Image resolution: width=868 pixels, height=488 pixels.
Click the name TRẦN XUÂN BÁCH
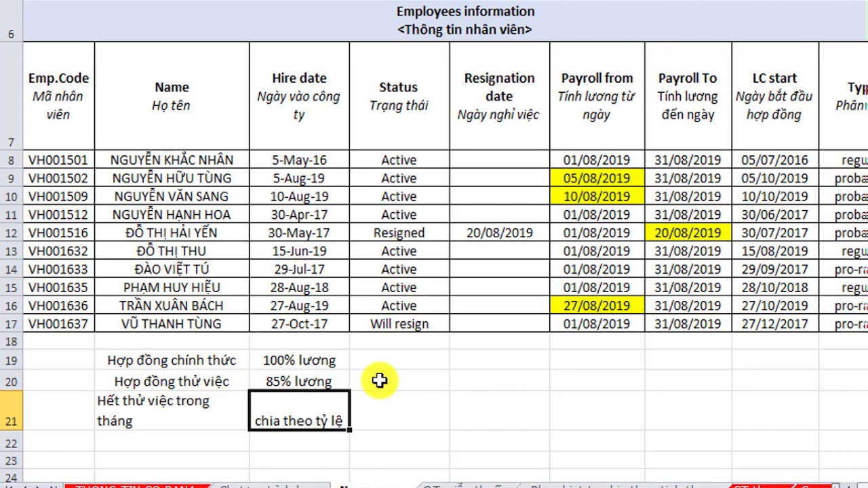(172, 306)
